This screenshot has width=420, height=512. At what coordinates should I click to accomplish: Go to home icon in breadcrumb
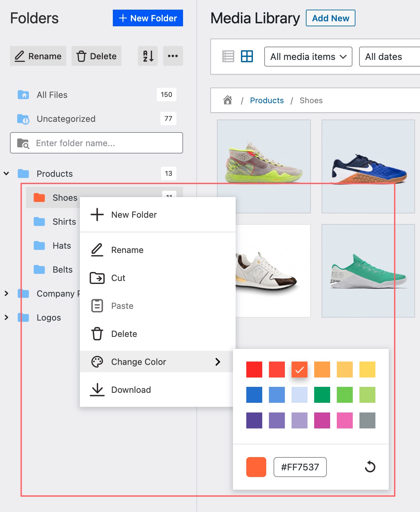[x=228, y=100]
